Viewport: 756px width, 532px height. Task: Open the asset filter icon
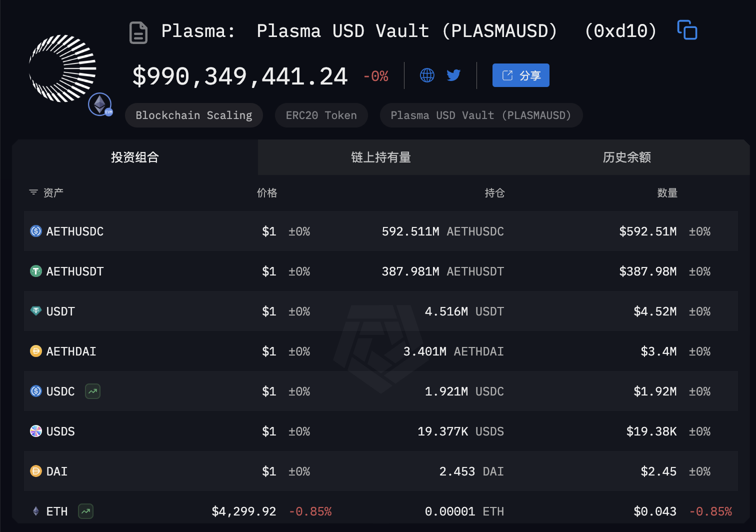pyautogui.click(x=33, y=192)
